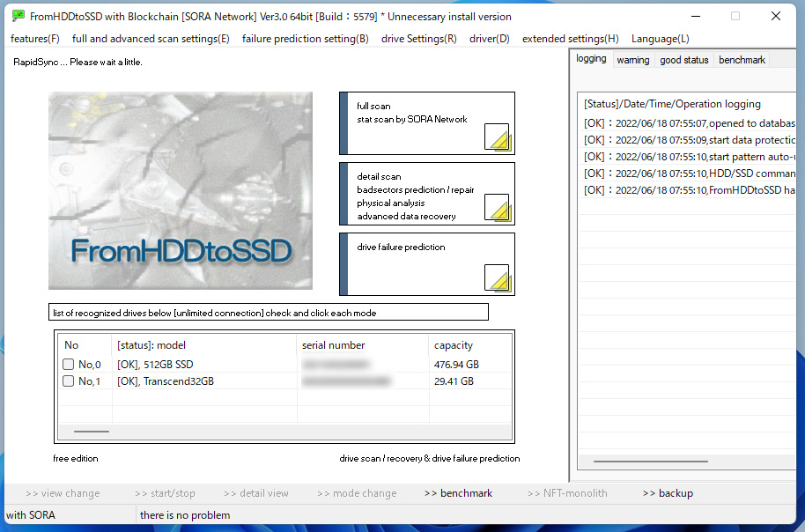805x532 pixels.
Task: Click the No column header
Action: pos(85,345)
